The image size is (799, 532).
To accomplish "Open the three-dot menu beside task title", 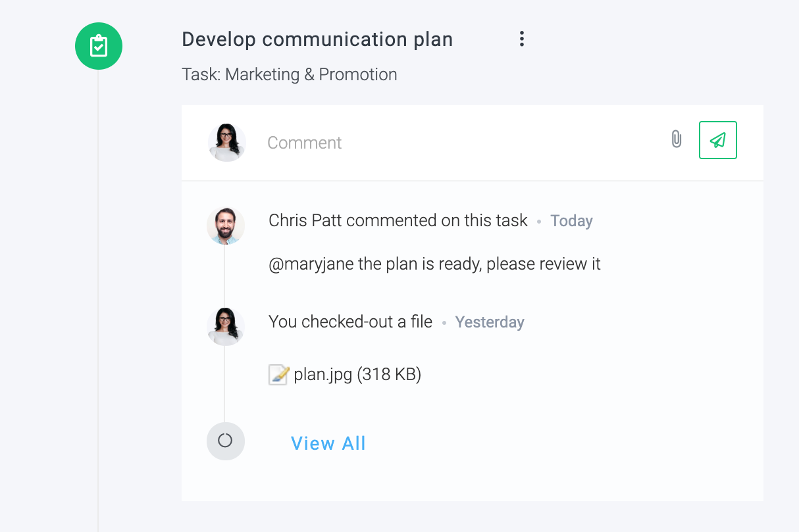I will tap(521, 39).
